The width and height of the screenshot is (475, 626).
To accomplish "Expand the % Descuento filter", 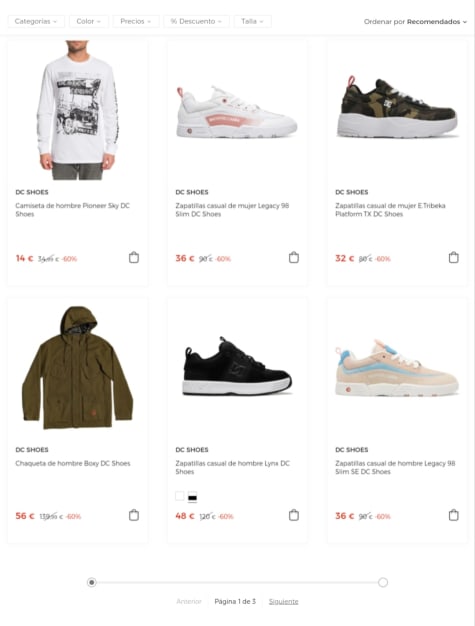I will coord(196,21).
